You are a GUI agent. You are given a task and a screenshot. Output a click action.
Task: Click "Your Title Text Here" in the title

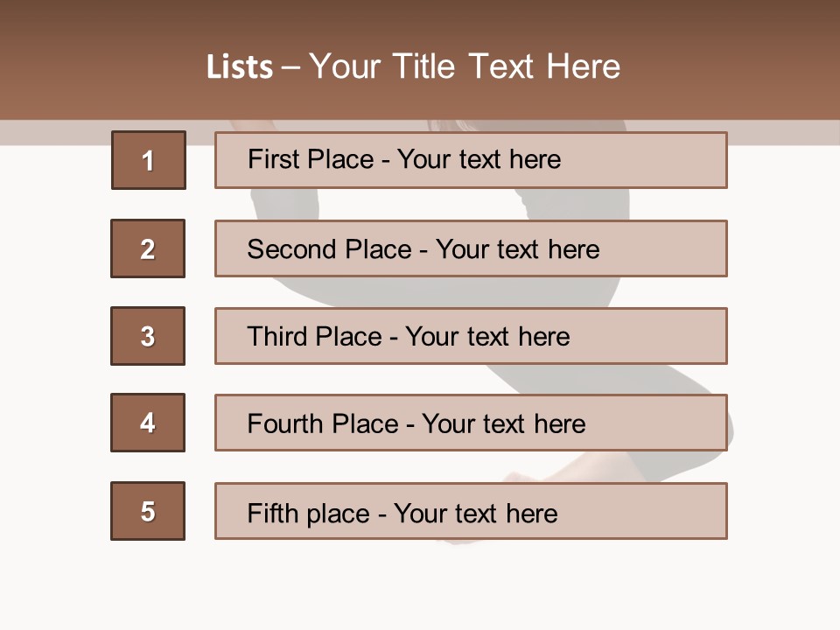coord(465,66)
